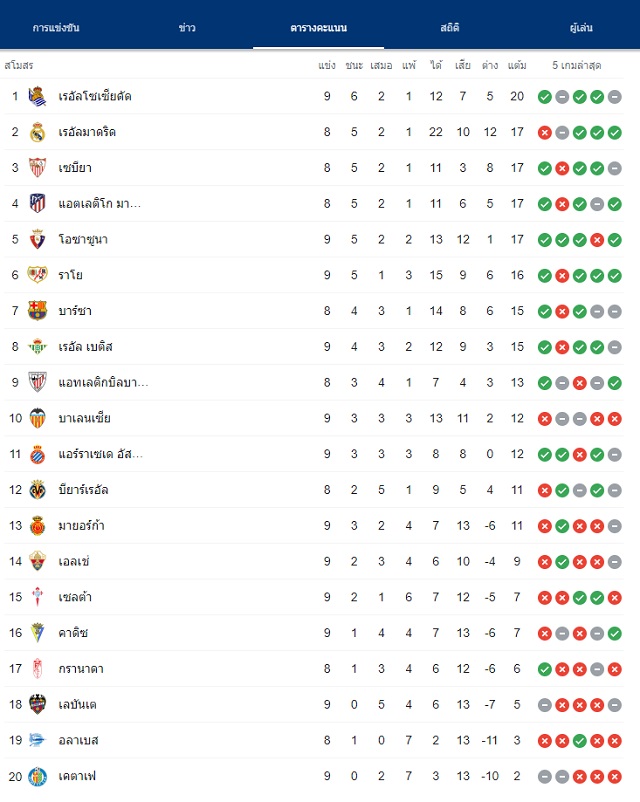This screenshot has width=640, height=802.
Task: Click Real Madrid's red loss result icon
Action: 544,133
